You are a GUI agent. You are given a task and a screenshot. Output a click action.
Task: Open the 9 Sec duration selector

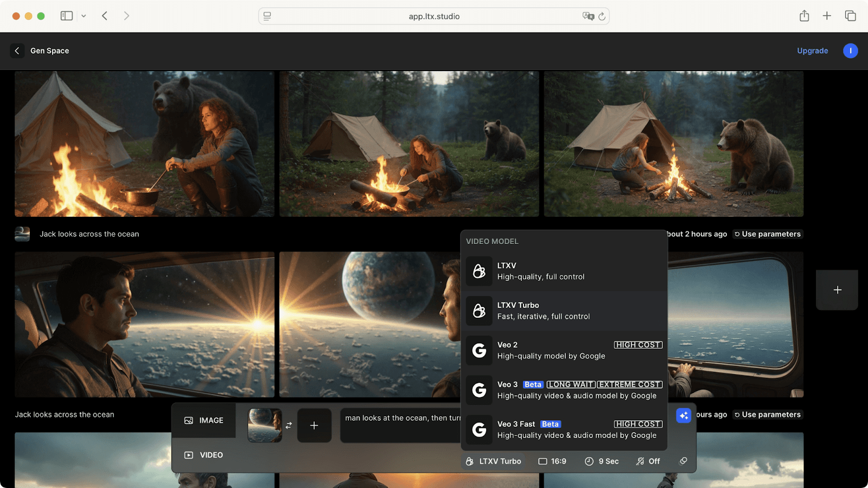602,461
